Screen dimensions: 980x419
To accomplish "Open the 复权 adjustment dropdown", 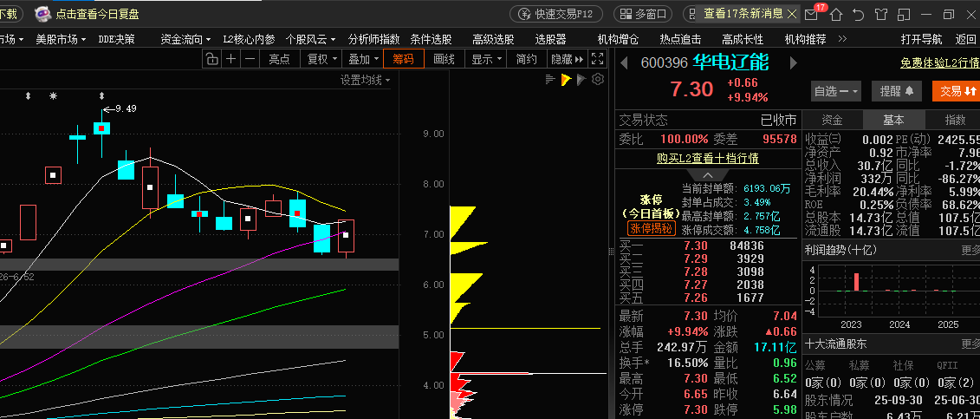I will [x=321, y=59].
